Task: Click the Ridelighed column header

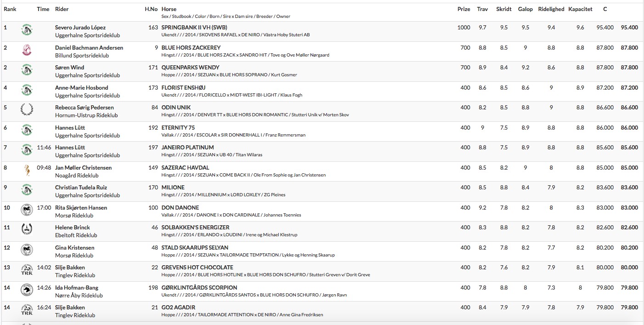Action: [x=551, y=9]
